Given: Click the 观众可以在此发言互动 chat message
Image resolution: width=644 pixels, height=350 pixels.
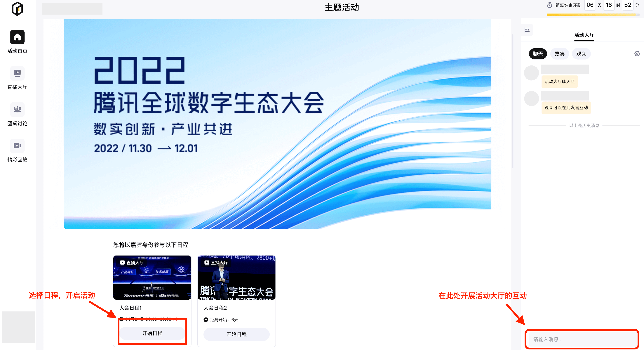Looking at the screenshot, I should 566,108.
